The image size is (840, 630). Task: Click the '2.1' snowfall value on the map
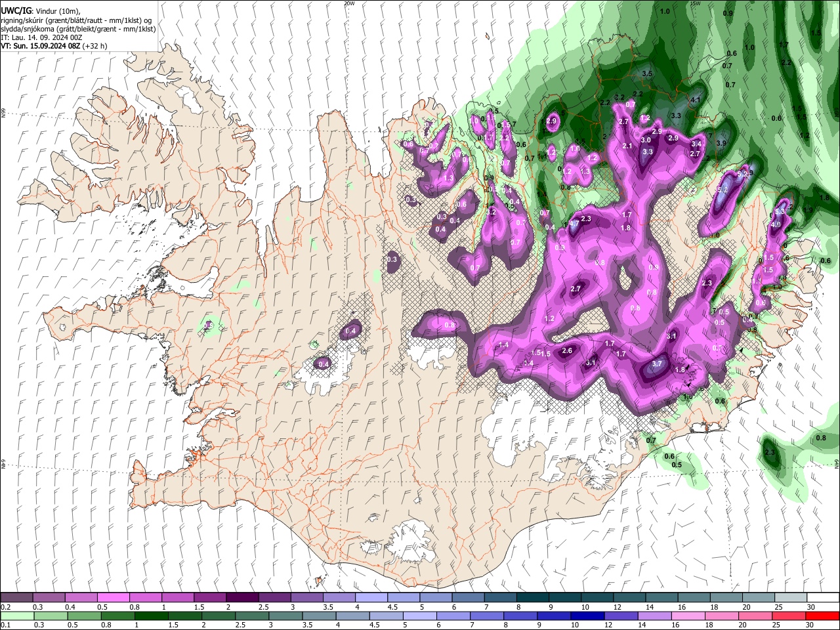627,146
